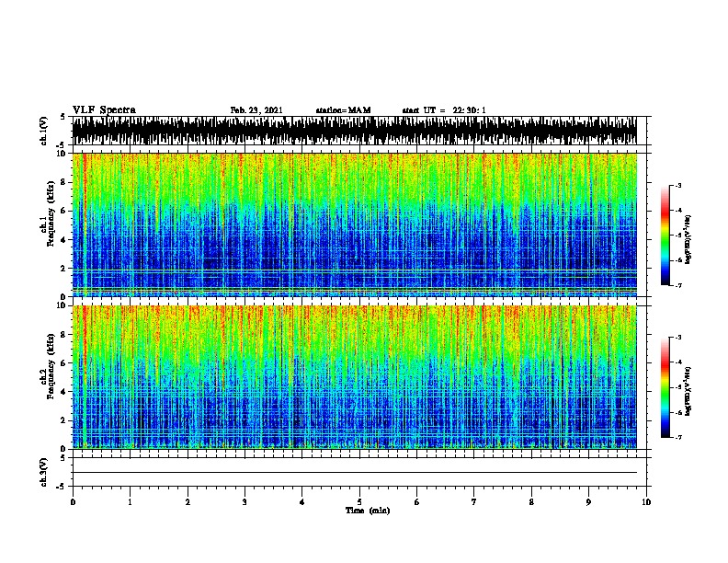Screen dimensions: 728x563
Task: Click the "-3" label on ch.1 color bar
Action: tap(677, 186)
